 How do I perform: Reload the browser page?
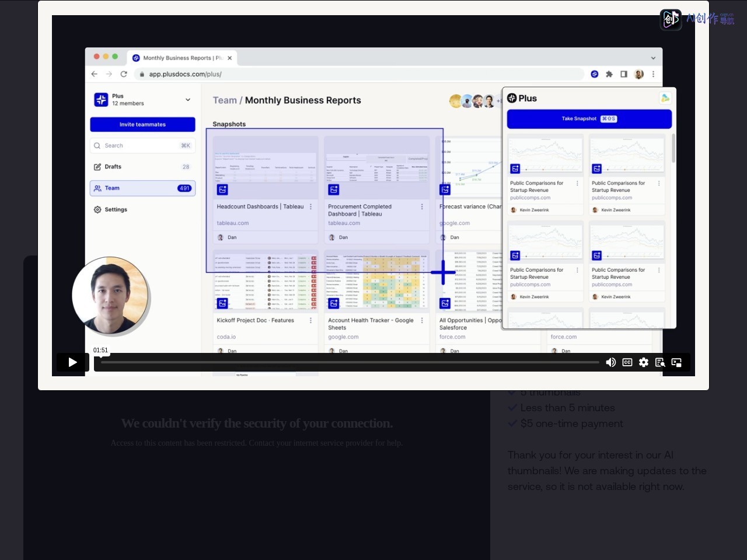124,74
